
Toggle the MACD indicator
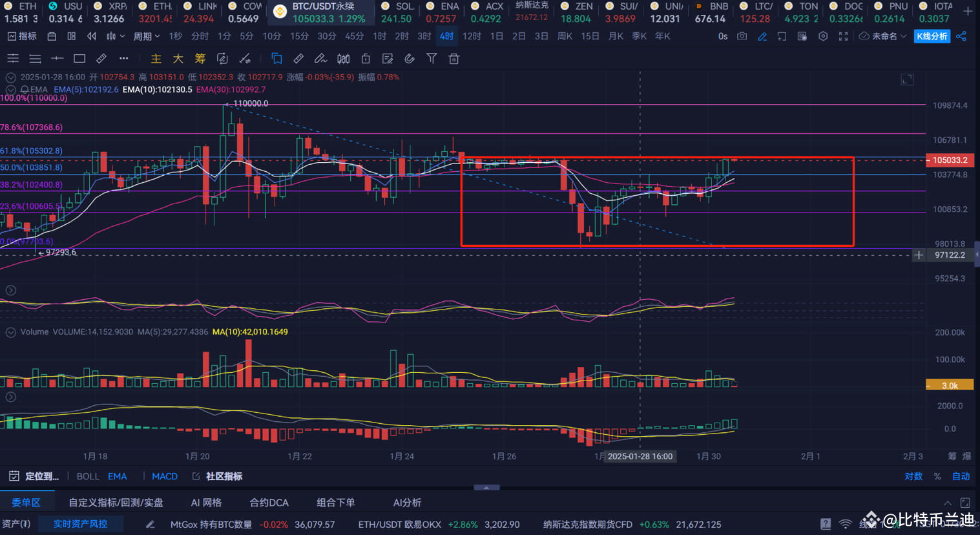(165, 476)
